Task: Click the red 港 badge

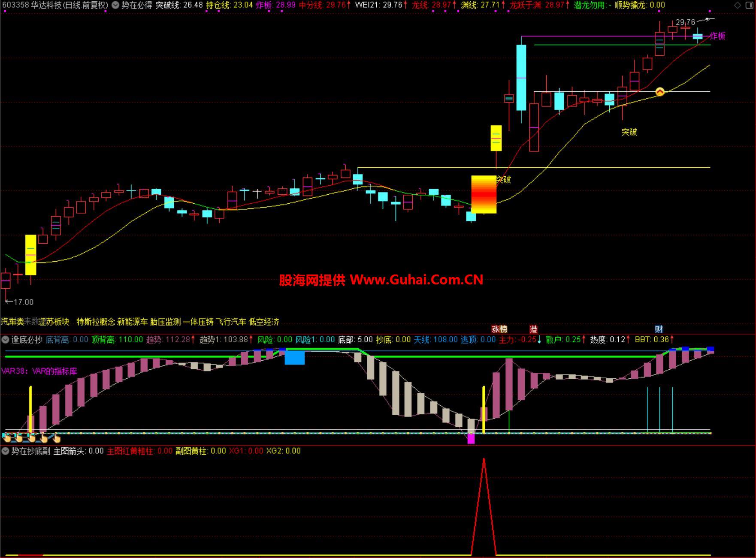Action: (x=533, y=329)
